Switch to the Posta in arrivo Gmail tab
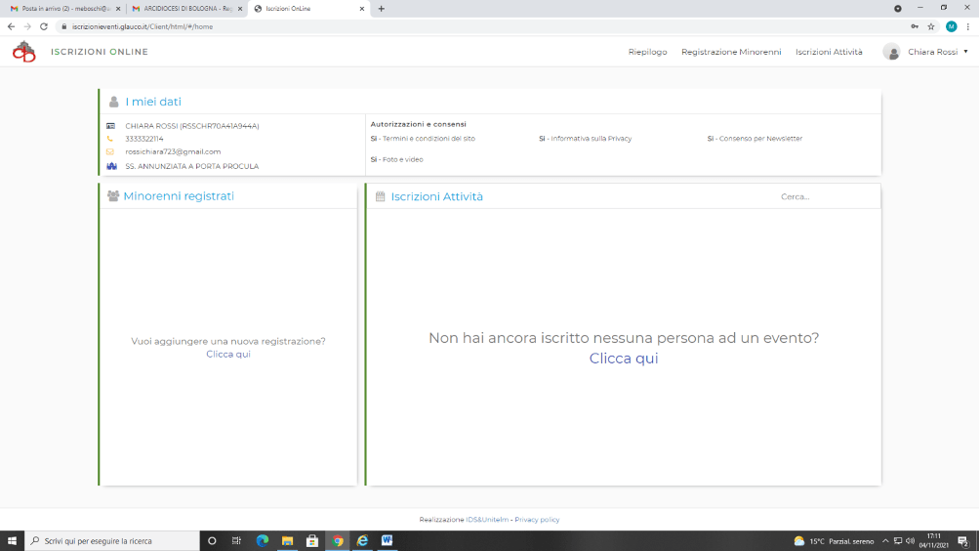 [x=64, y=8]
